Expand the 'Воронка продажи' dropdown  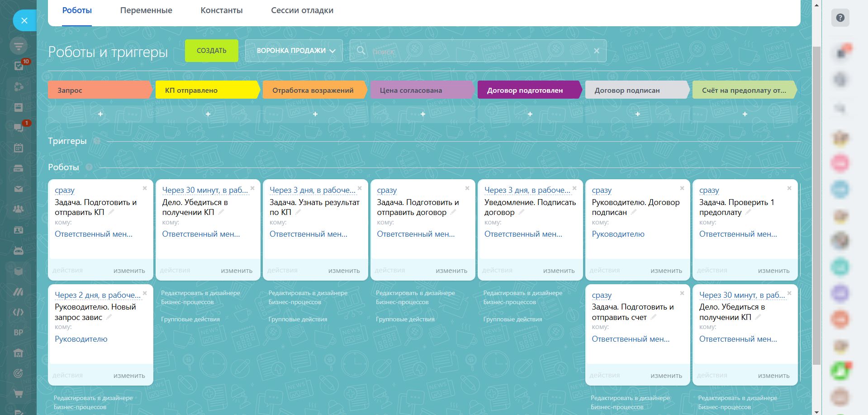point(294,51)
